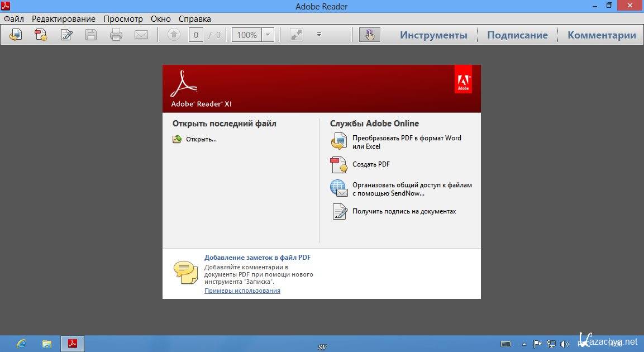Open the Файл menu
Image resolution: width=644 pixels, height=352 pixels.
[14, 19]
